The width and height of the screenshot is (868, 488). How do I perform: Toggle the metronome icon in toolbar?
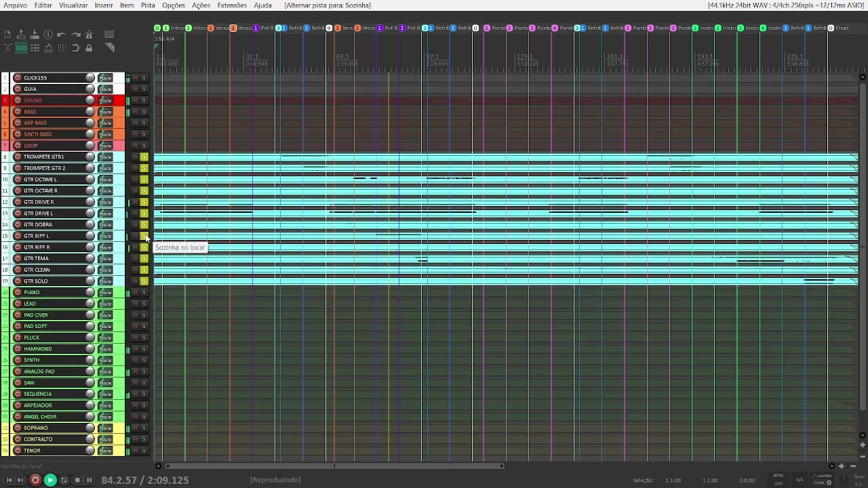pos(89,35)
